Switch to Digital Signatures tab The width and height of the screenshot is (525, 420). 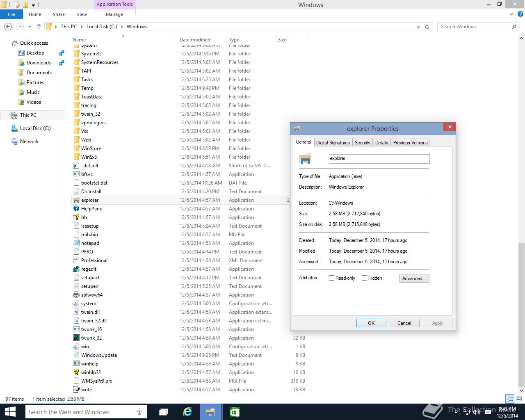333,143
